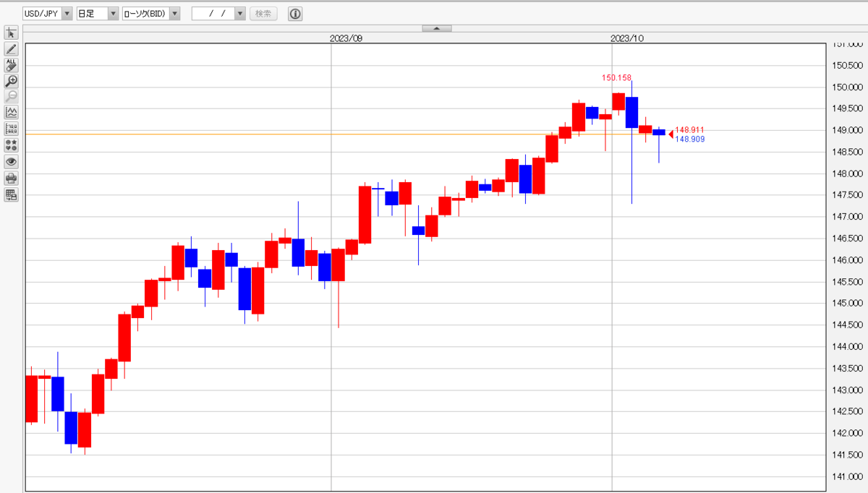This screenshot has height=493, width=868.
Task: Open the chart information icon
Action: (295, 14)
